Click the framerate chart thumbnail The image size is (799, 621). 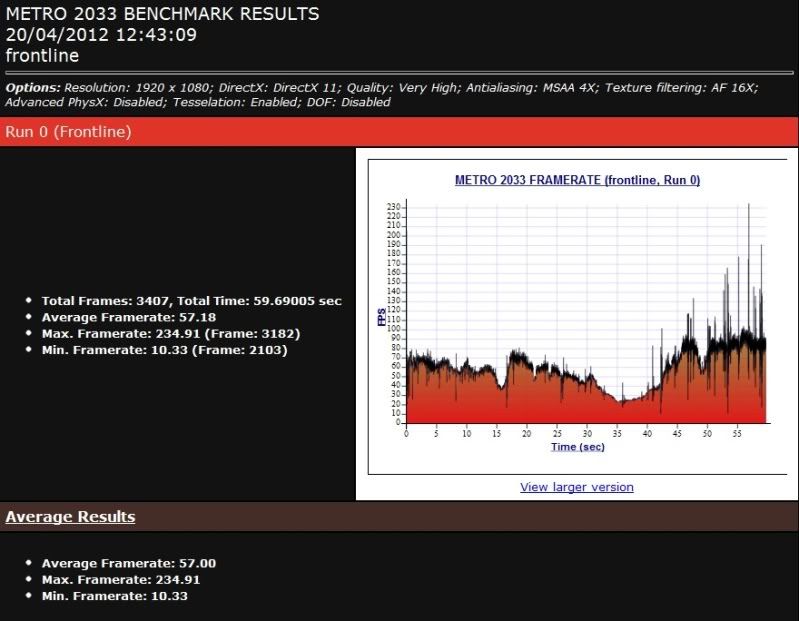click(577, 316)
